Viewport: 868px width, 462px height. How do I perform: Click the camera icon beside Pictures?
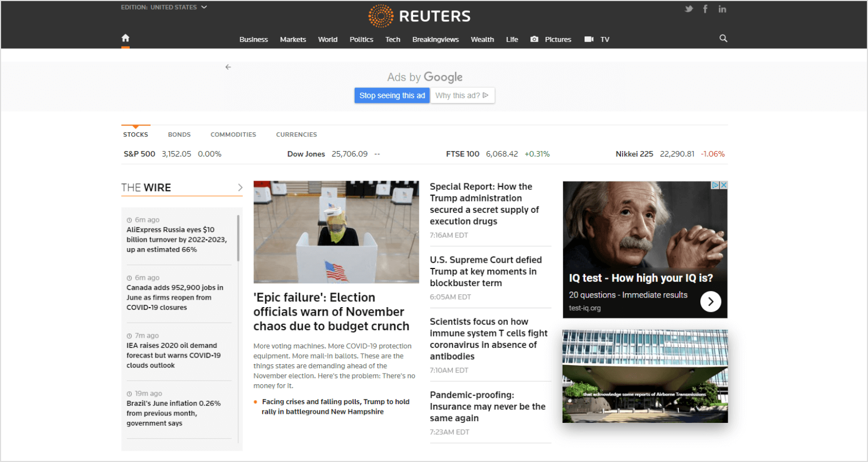click(x=534, y=39)
